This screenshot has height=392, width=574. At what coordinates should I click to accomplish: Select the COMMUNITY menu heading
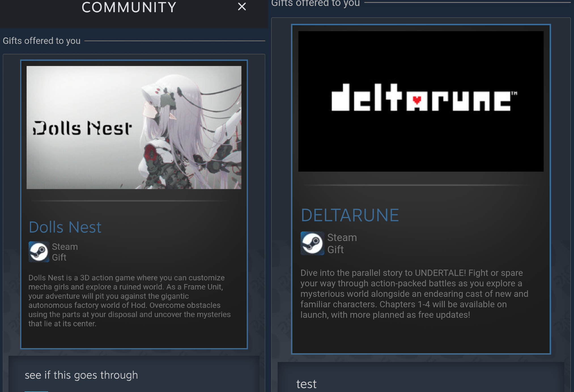tap(129, 7)
